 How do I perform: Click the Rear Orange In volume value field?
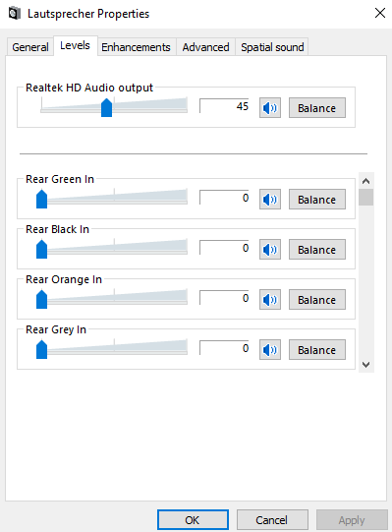point(224,298)
